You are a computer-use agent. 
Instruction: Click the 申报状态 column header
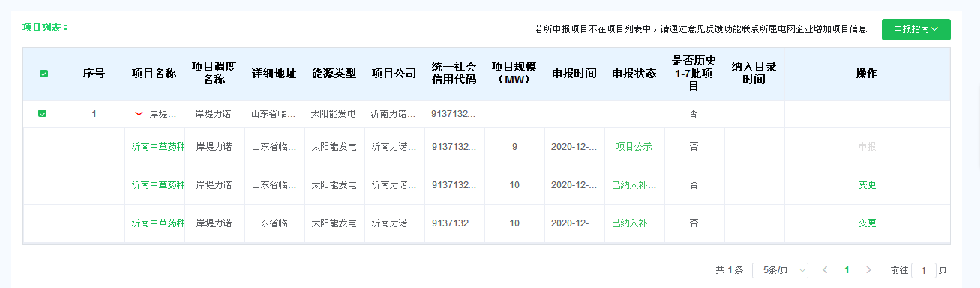(x=634, y=73)
